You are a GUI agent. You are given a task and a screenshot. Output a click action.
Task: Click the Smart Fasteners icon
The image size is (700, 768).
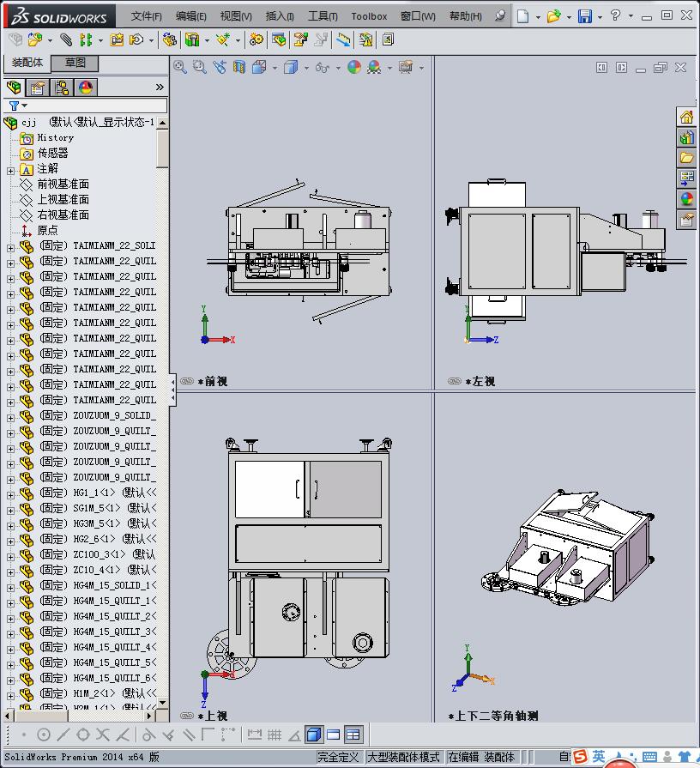(117, 39)
